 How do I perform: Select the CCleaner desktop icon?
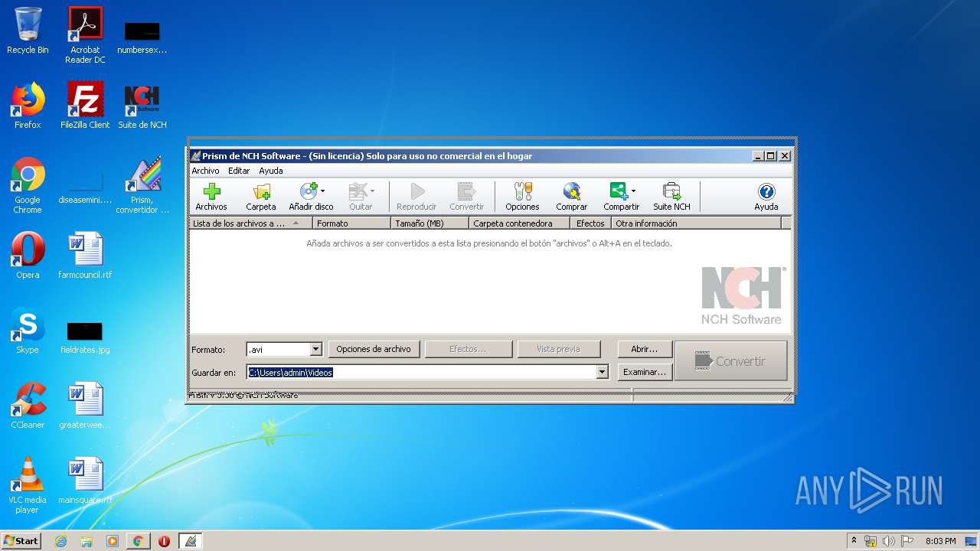point(28,406)
